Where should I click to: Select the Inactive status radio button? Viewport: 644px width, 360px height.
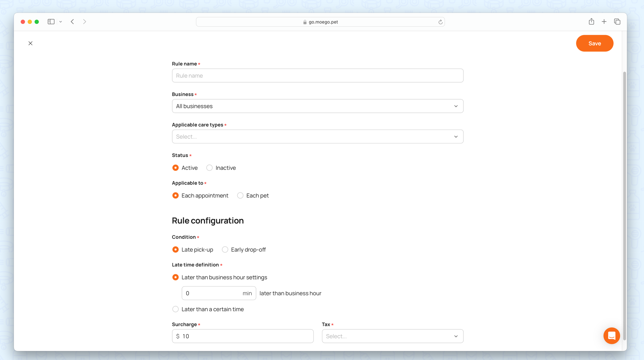tap(210, 168)
